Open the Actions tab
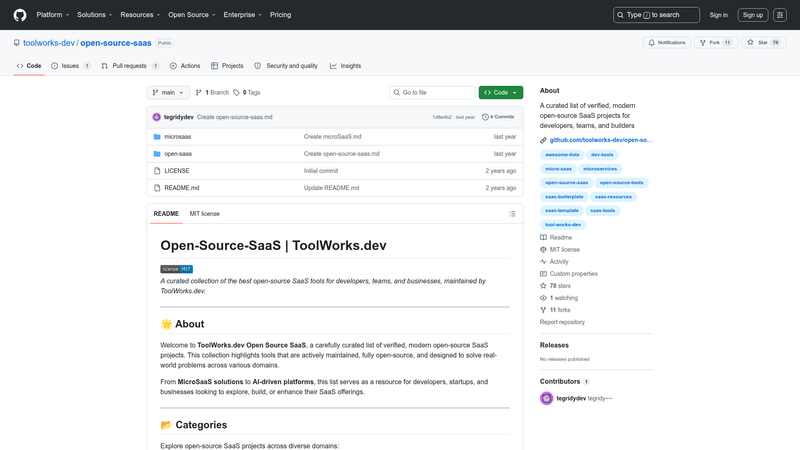Viewport: 800px width, 450px height. pos(185,66)
